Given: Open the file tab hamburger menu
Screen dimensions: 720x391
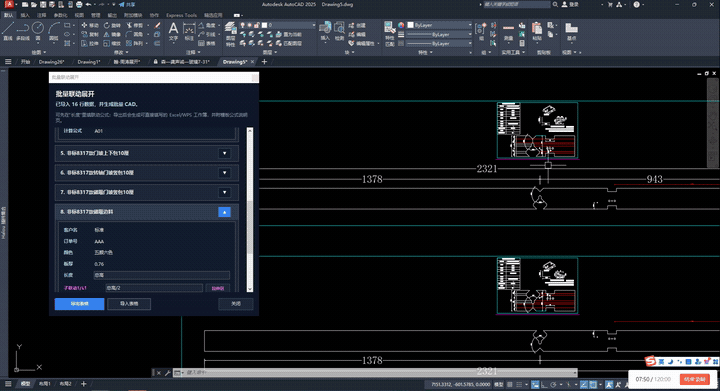Looking at the screenshot, I should (8, 61).
